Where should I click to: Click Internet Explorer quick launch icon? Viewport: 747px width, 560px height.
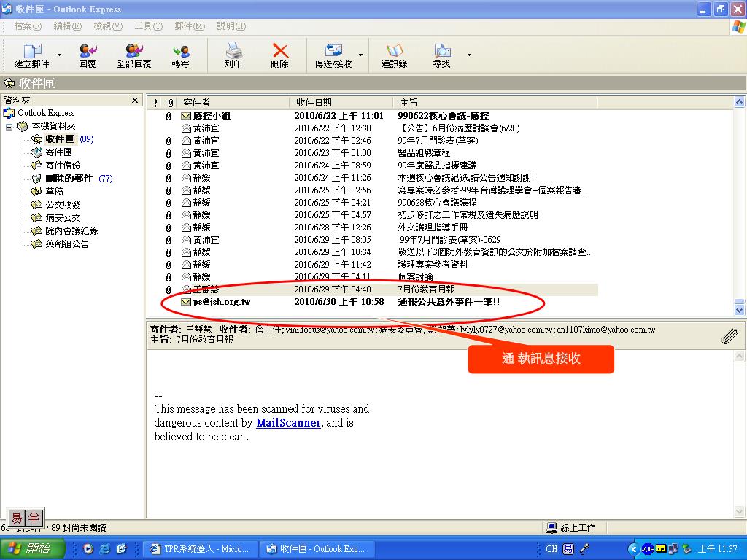coord(104,549)
